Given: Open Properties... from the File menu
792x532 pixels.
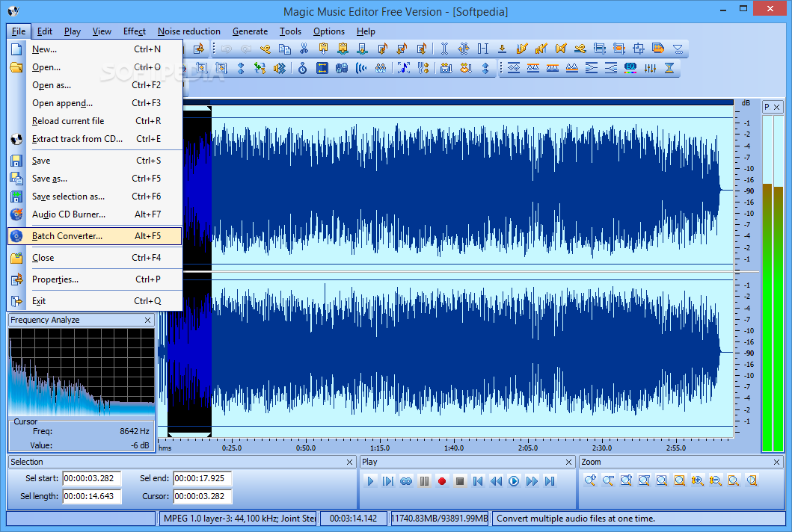Looking at the screenshot, I should tap(95, 279).
